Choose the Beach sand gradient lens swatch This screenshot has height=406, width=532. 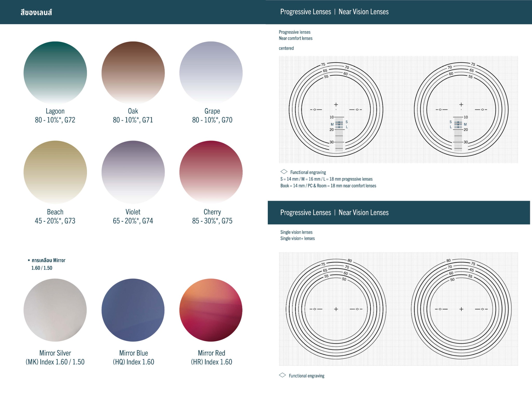pos(55,172)
